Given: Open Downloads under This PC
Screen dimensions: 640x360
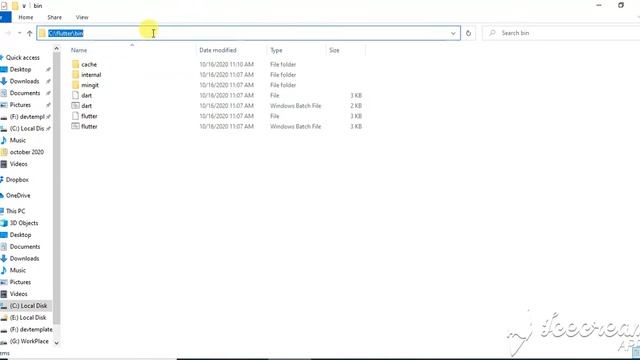Looking at the screenshot, I should [x=24, y=258].
